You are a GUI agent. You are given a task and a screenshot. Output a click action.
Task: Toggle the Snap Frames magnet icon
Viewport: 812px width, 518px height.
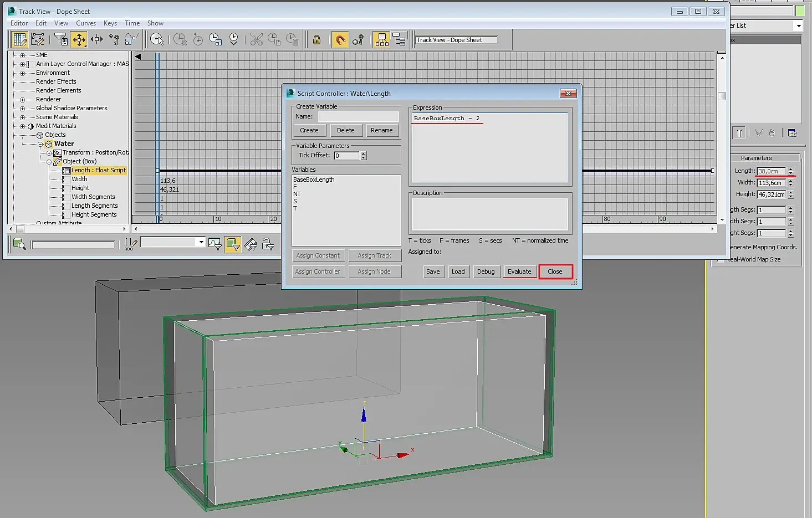[340, 39]
